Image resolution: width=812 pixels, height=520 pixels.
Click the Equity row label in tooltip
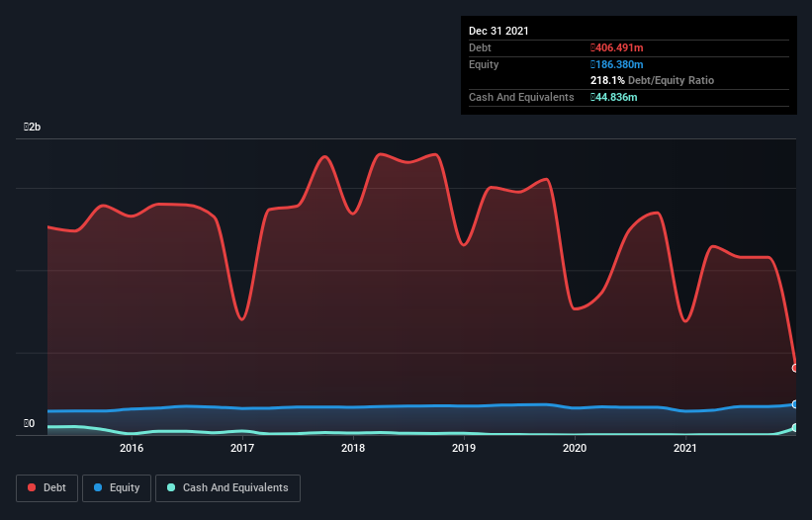(x=484, y=64)
